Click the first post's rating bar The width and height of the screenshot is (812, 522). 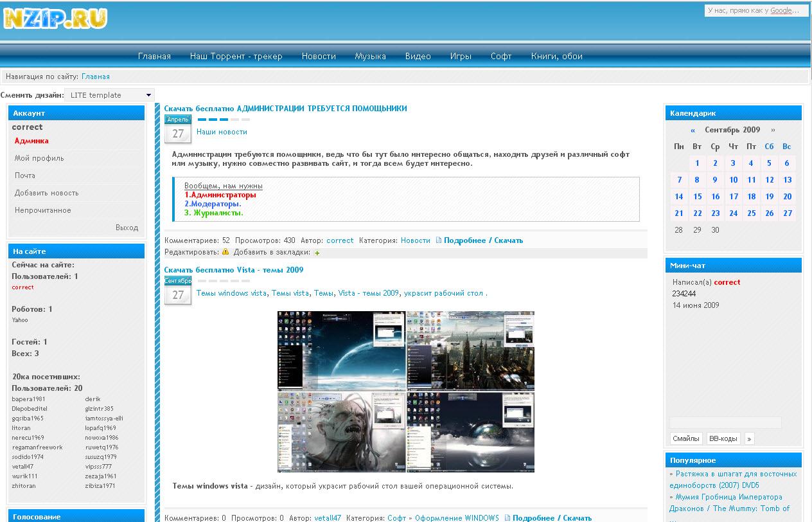[224, 120]
